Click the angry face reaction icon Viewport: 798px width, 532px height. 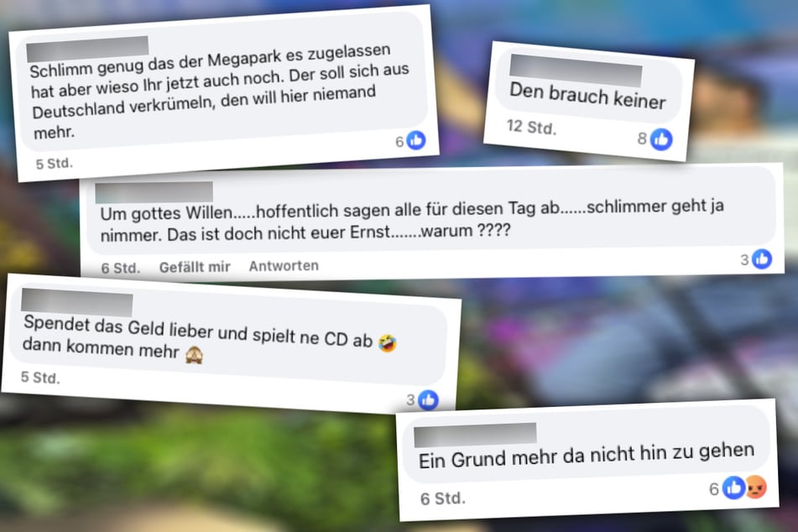point(756,488)
